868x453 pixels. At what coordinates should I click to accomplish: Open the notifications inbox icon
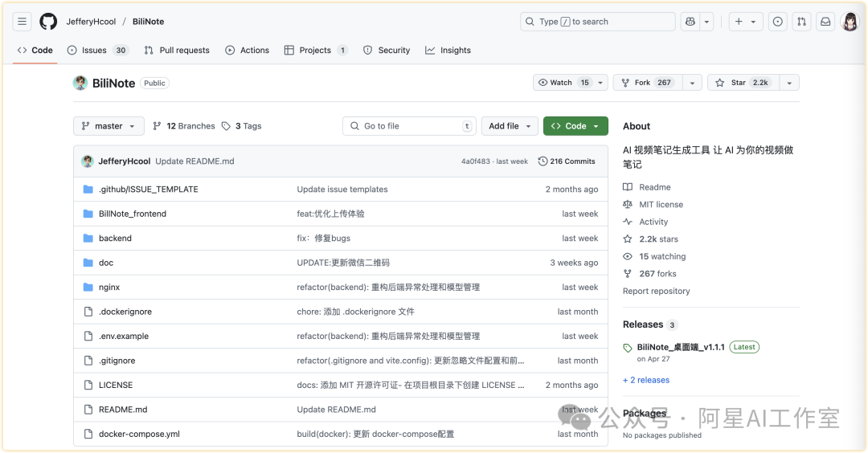[825, 22]
